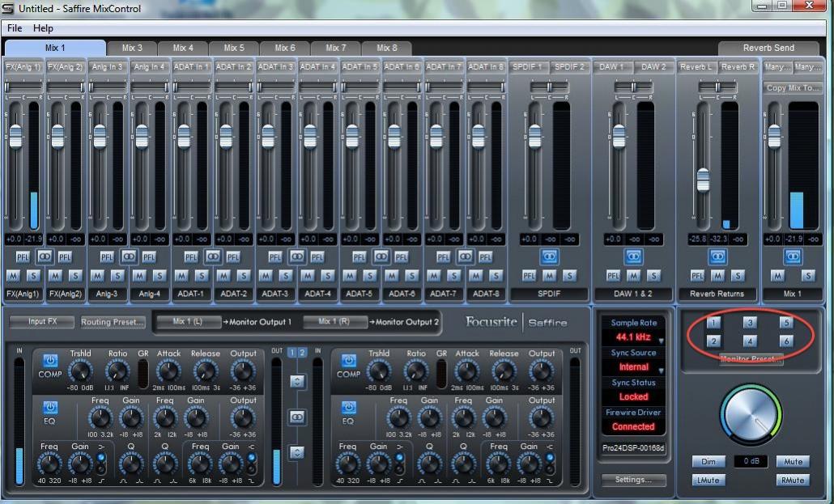
Task: Switch to the Mix 3 tab
Action: (x=132, y=48)
